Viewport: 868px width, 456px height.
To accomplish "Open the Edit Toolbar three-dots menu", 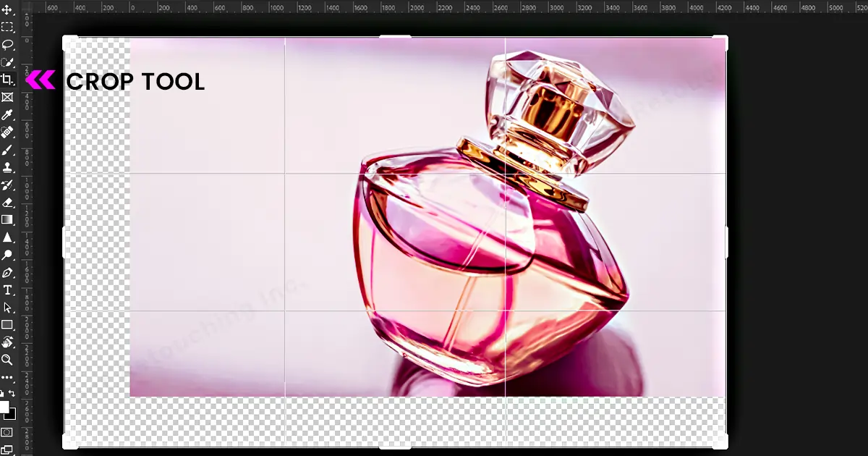I will coord(7,377).
